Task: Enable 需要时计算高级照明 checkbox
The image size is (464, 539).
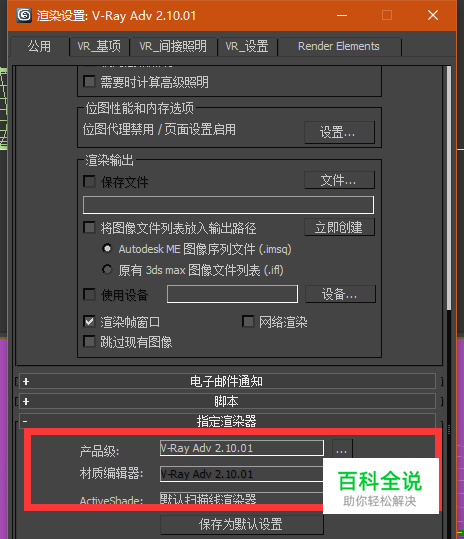Action: tap(89, 82)
